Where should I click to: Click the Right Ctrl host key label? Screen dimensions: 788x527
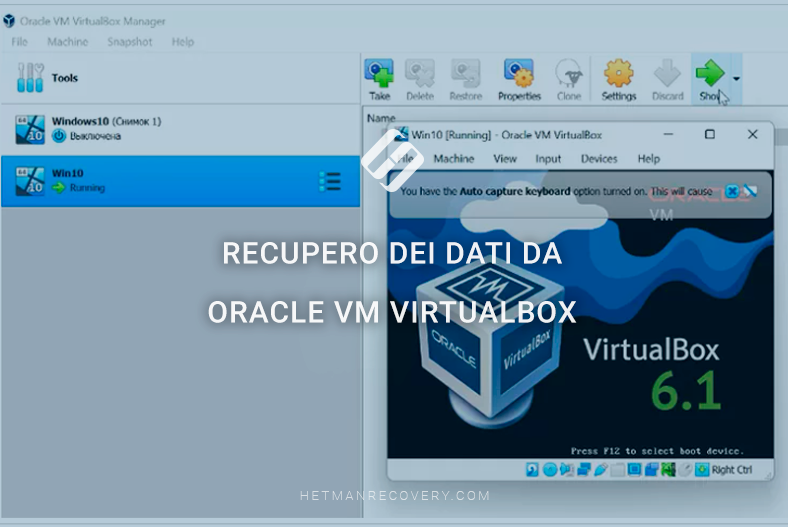[732, 470]
